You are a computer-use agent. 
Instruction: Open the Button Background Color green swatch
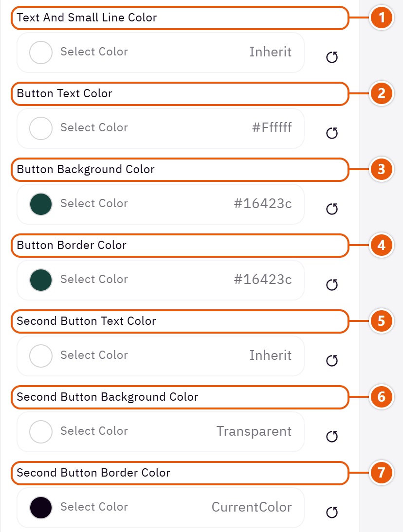click(41, 204)
